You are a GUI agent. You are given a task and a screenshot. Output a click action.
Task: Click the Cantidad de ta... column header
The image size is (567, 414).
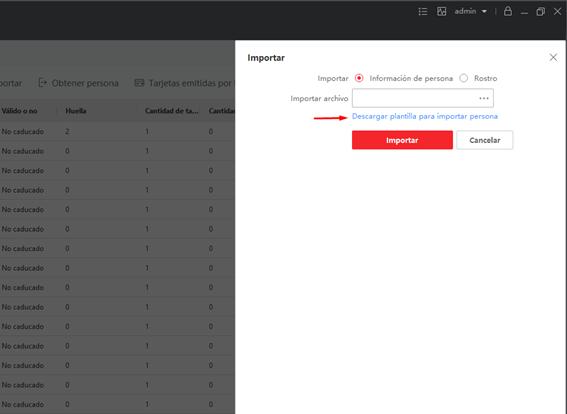[x=171, y=111]
